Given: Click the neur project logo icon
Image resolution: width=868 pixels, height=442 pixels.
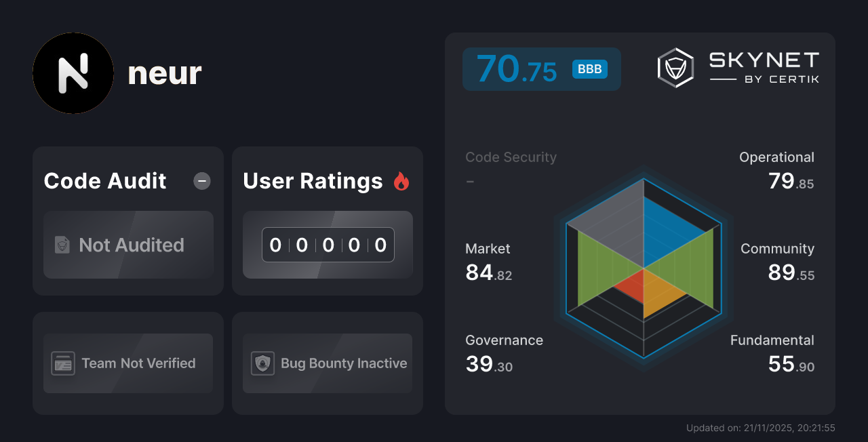Looking at the screenshot, I should [73, 73].
